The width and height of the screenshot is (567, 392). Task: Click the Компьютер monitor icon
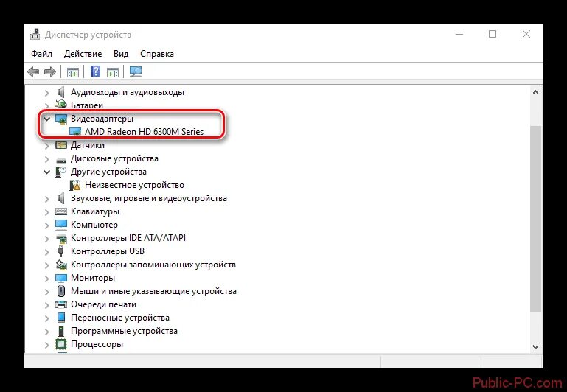click(x=61, y=225)
